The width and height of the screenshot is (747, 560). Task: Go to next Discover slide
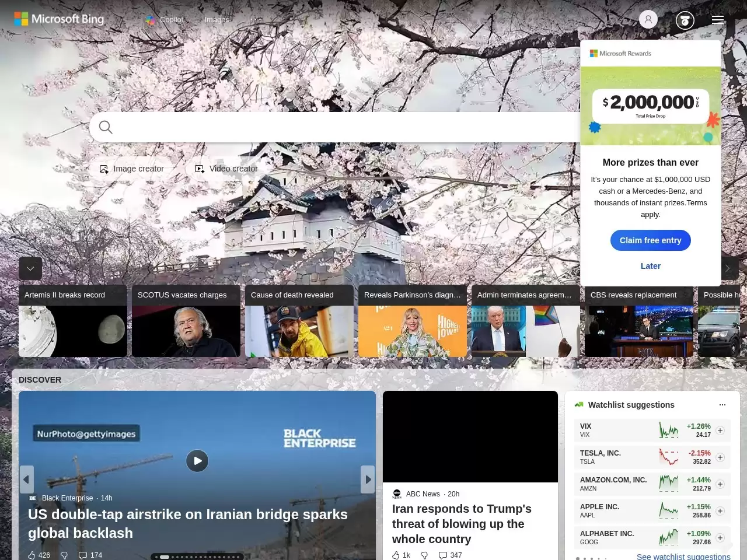point(368,480)
